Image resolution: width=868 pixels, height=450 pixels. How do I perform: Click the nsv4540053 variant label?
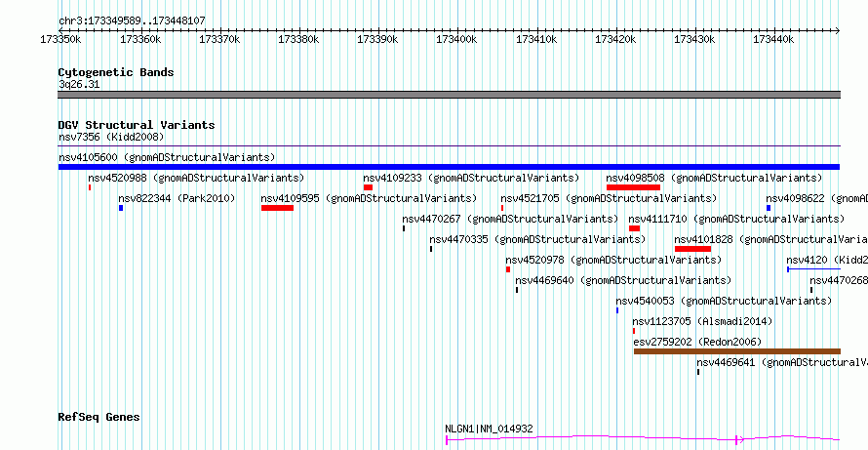click(x=724, y=301)
